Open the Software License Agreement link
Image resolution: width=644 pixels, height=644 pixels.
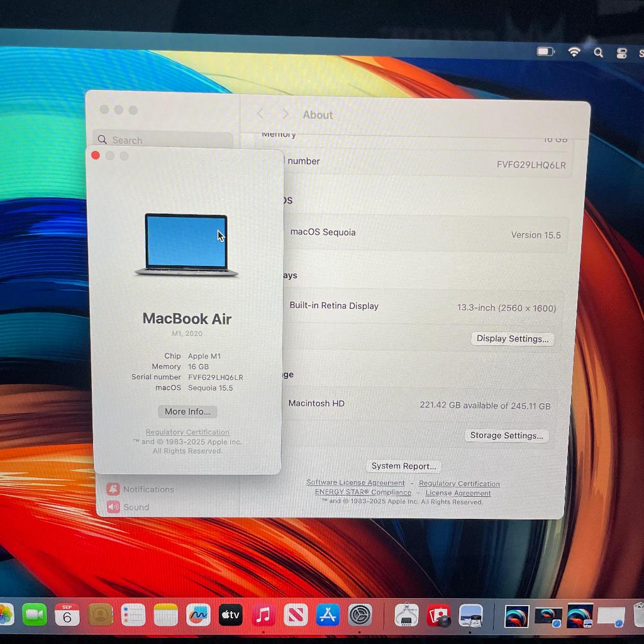point(355,482)
